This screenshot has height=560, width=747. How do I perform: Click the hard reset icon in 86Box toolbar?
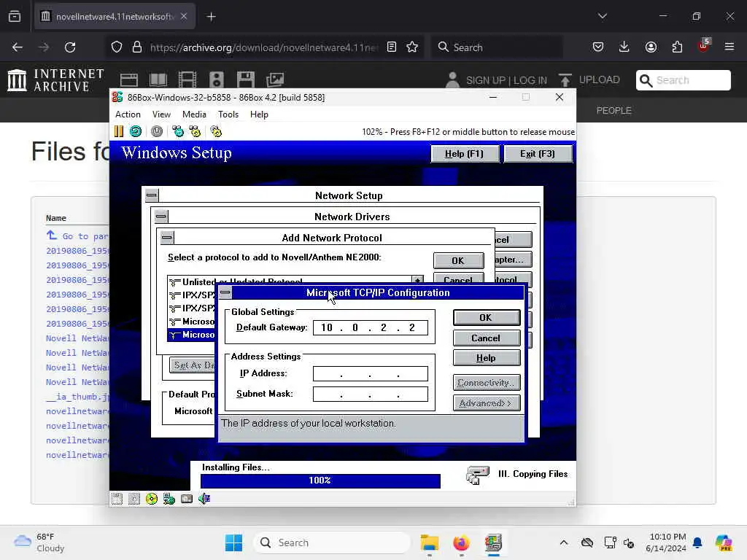136,131
